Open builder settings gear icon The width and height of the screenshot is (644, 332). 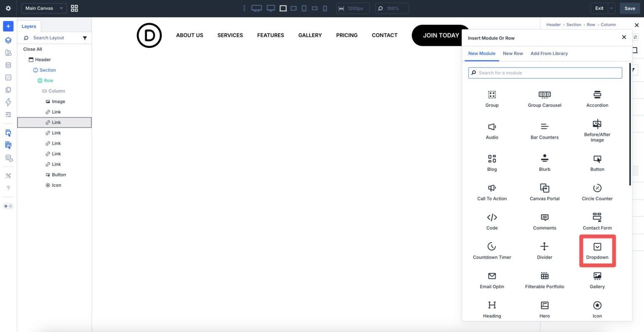tap(8, 8)
